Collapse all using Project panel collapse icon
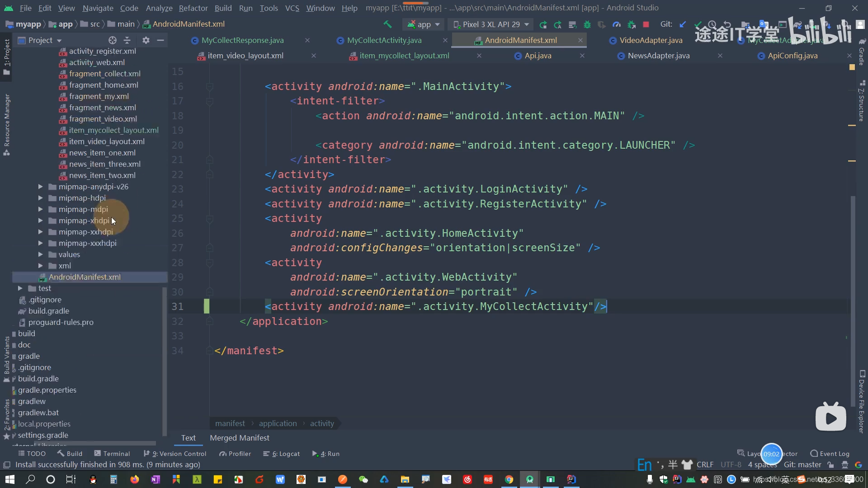Screen dimensions: 868x488 tap(127, 40)
